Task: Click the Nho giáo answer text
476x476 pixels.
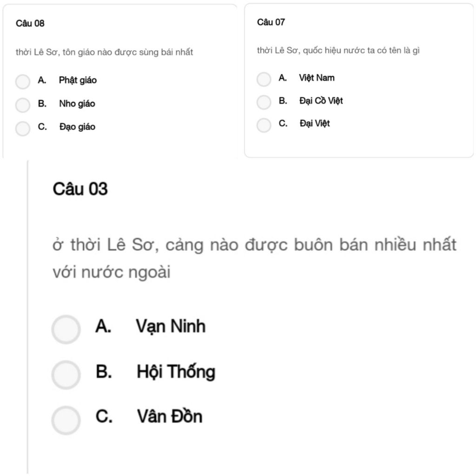Action: point(77,104)
